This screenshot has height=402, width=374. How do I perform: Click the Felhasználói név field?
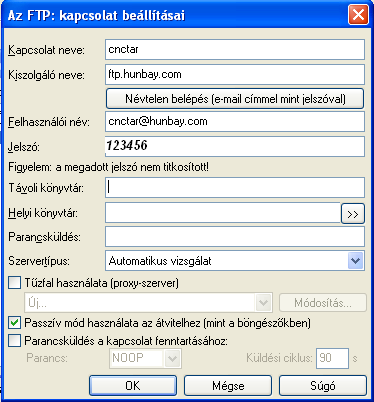235,121
